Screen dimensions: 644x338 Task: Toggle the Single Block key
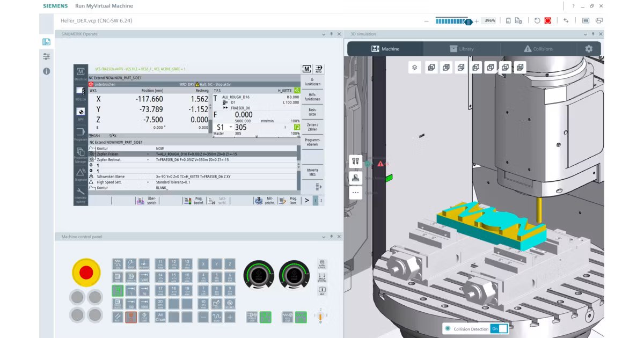[118, 304]
